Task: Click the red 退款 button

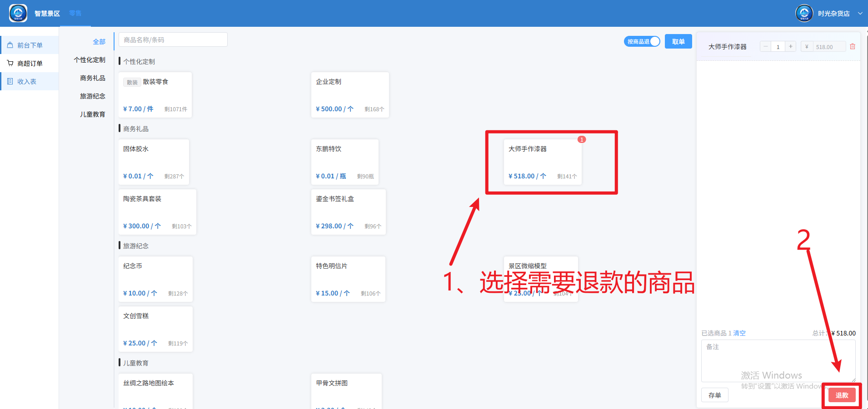Action: point(842,395)
